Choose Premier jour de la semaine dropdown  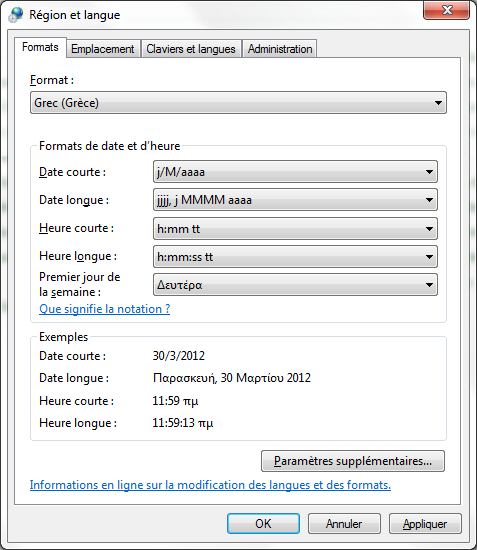pyautogui.click(x=295, y=285)
